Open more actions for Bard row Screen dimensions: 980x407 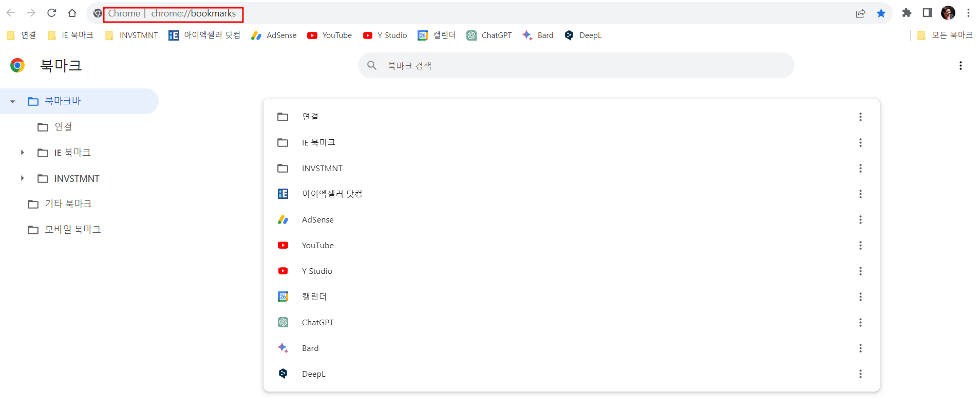pos(860,348)
